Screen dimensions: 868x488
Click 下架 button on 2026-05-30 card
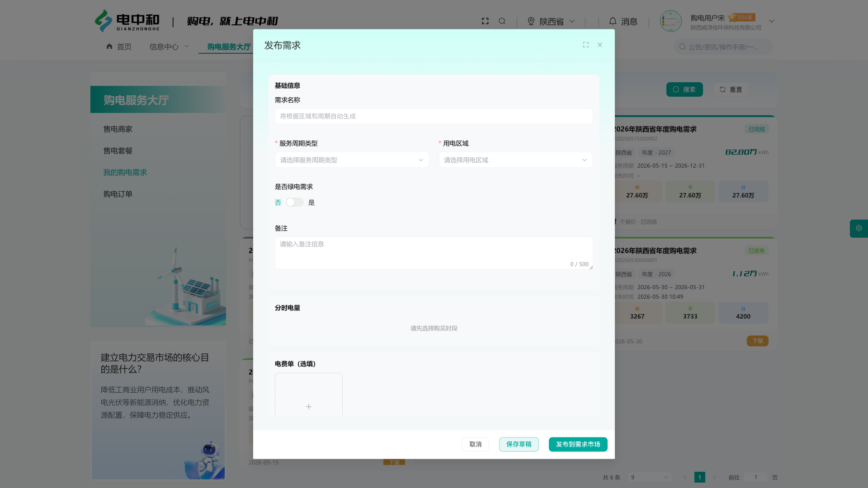(758, 341)
